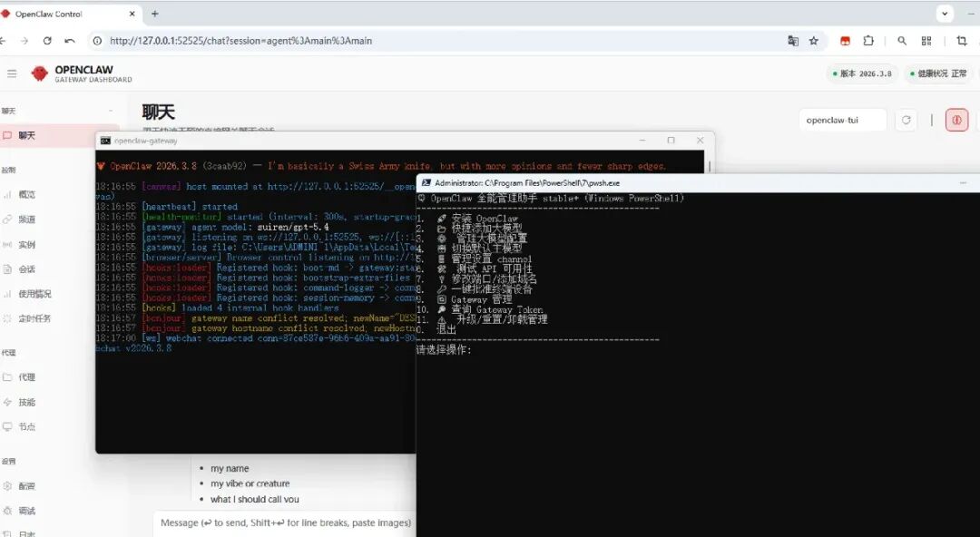Click the QR code grid icon
The width and height of the screenshot is (980, 537).
click(x=926, y=41)
